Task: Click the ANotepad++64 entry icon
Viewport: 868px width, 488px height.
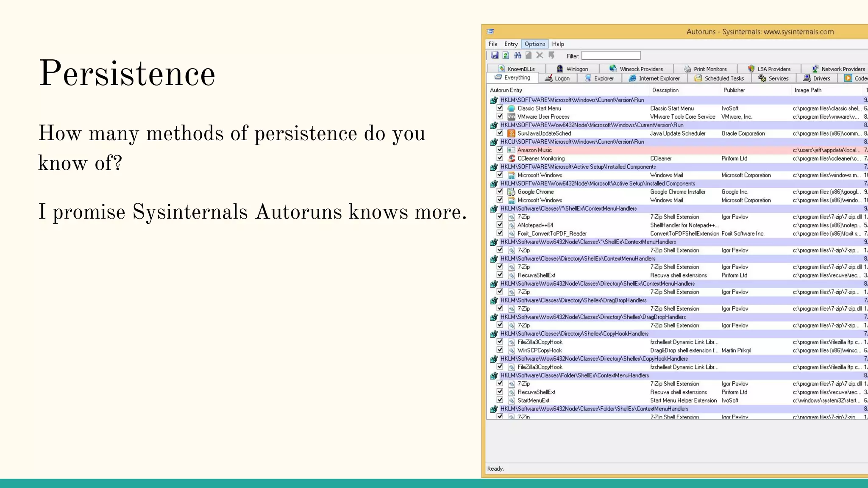Action: [x=512, y=225]
